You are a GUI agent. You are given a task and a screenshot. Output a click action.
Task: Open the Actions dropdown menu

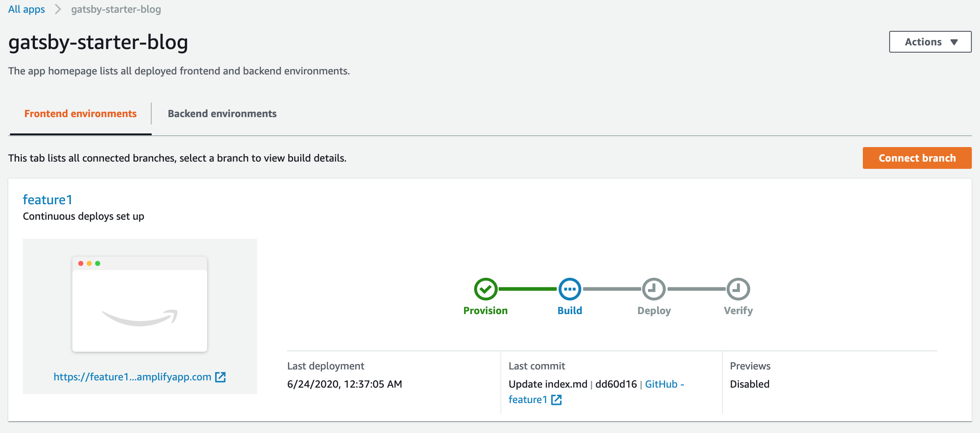(x=930, y=42)
